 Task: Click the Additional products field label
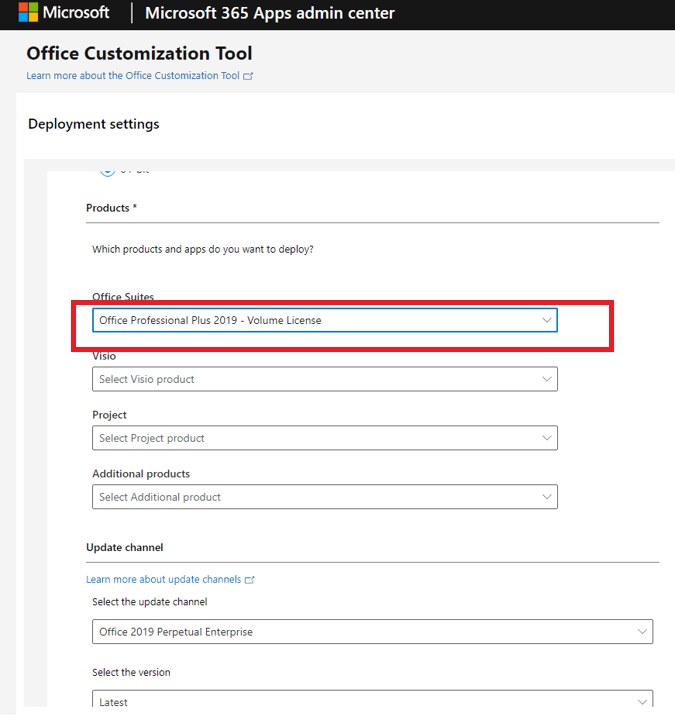141,474
